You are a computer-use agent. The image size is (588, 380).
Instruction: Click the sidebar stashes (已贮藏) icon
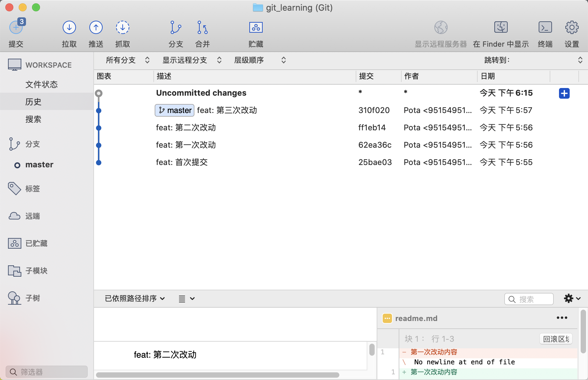tap(14, 243)
